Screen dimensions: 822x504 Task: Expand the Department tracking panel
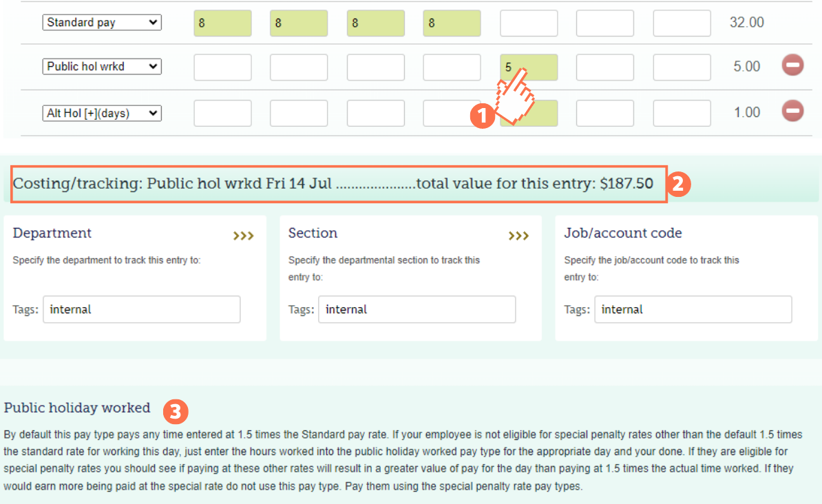point(243,235)
